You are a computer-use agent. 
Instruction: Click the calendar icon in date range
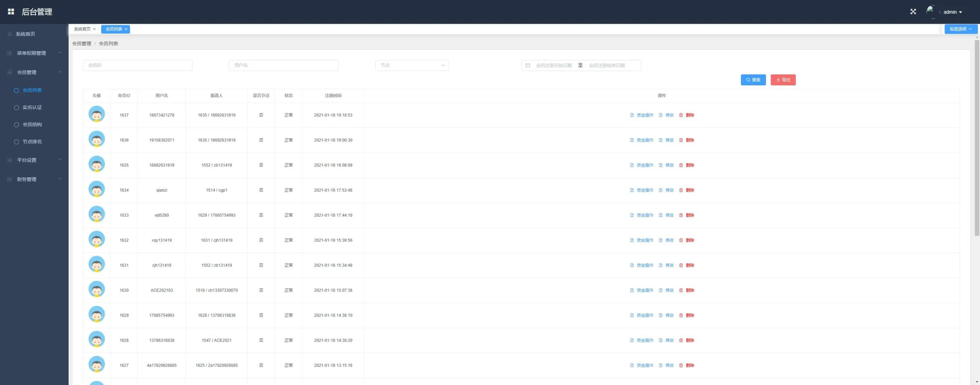click(528, 65)
